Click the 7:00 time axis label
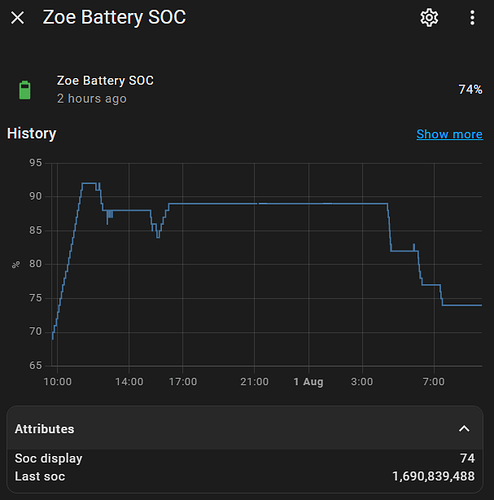The width and height of the screenshot is (494, 500). [x=434, y=382]
